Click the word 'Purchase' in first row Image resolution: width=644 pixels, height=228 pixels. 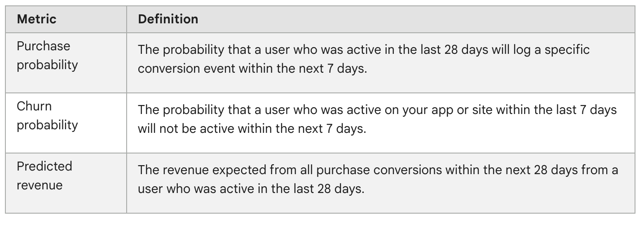pos(44,46)
